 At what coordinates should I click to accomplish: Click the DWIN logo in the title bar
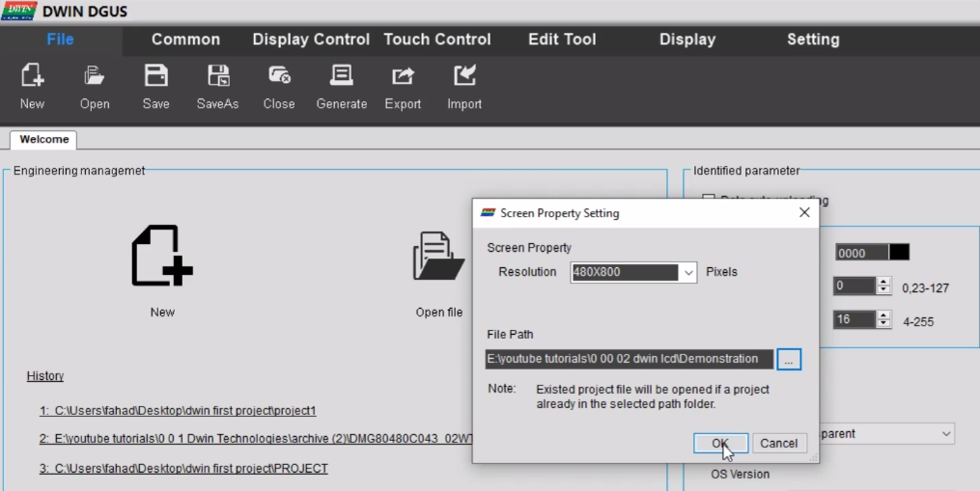(18, 11)
